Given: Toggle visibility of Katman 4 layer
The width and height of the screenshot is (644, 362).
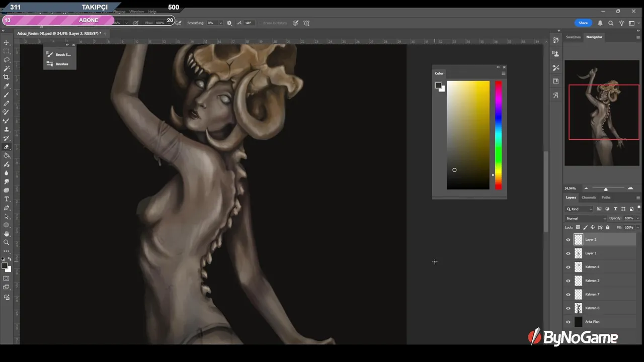Looking at the screenshot, I should pyautogui.click(x=569, y=267).
